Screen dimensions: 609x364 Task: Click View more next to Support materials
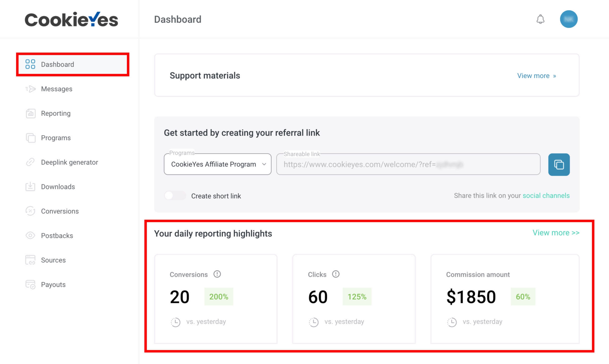tap(536, 76)
